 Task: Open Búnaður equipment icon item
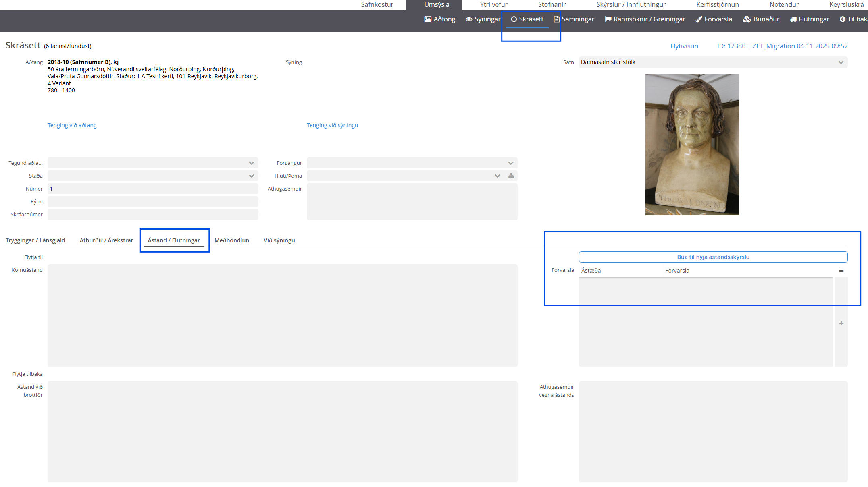click(761, 19)
